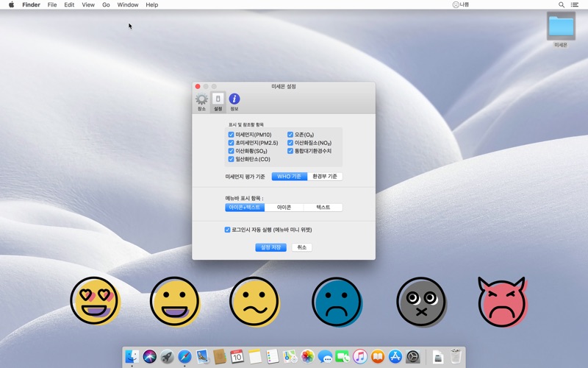The width and height of the screenshot is (588, 368).
Task: Open FaceTime in the Dock
Action: pyautogui.click(x=343, y=356)
